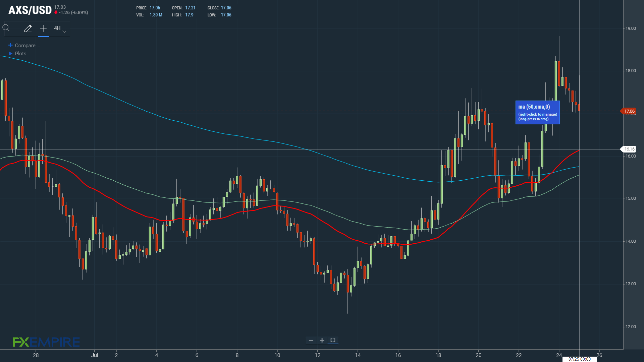
Task: Zoom out chart with minus button
Action: coord(311,341)
